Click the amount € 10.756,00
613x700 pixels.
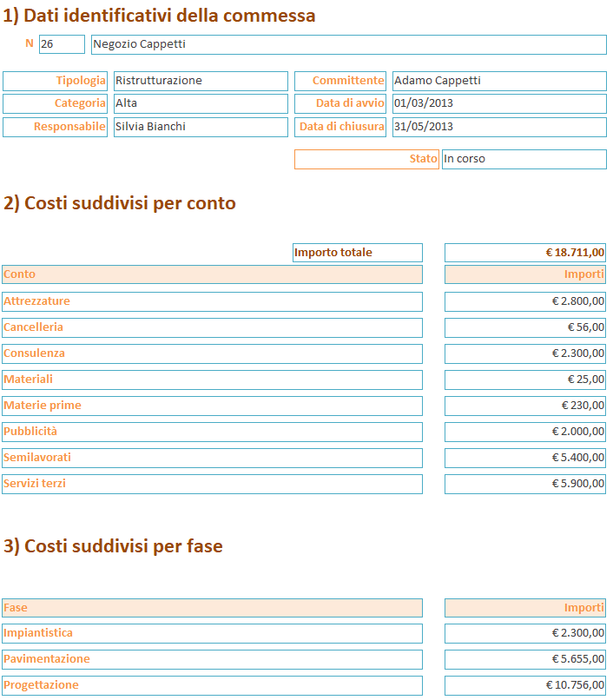point(525,685)
